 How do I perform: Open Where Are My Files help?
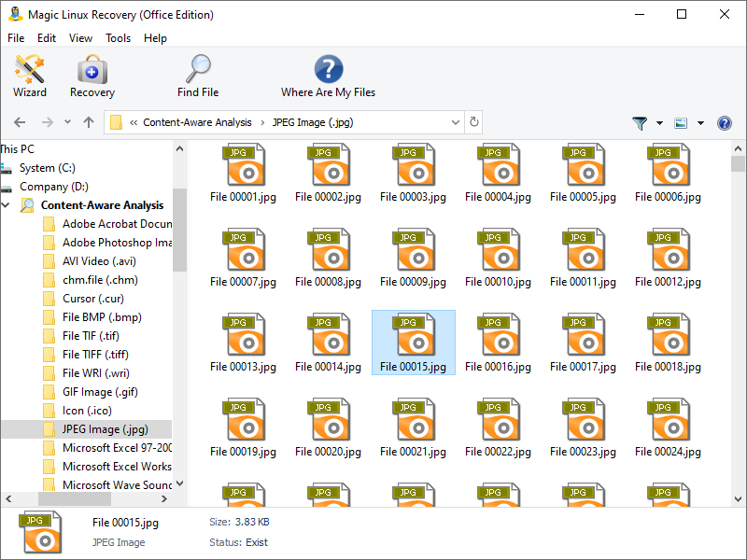tap(328, 76)
